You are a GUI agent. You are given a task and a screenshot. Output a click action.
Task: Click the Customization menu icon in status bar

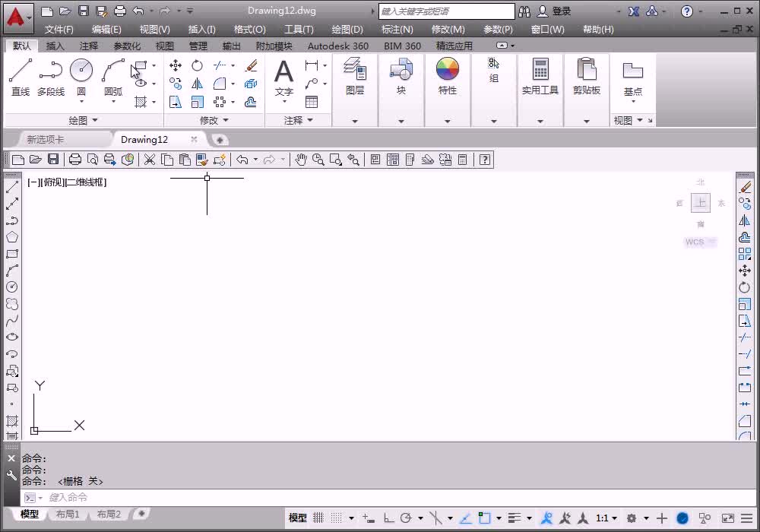[747, 518]
